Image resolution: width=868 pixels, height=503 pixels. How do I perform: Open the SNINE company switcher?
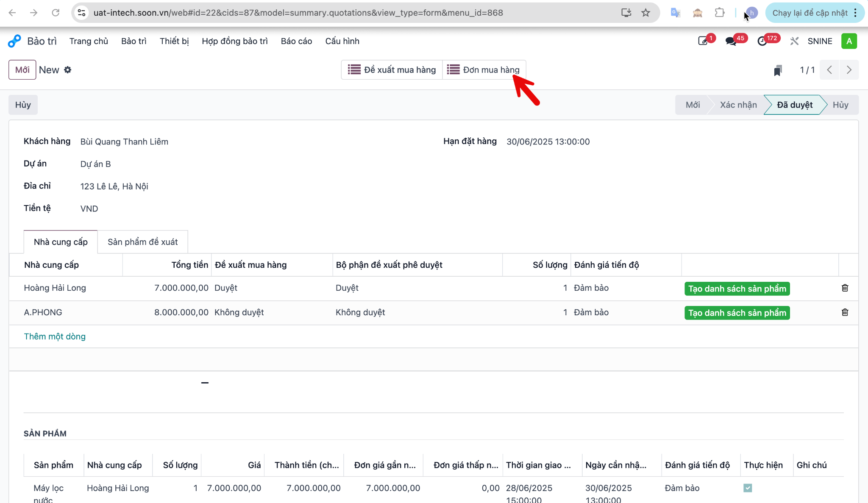820,41
